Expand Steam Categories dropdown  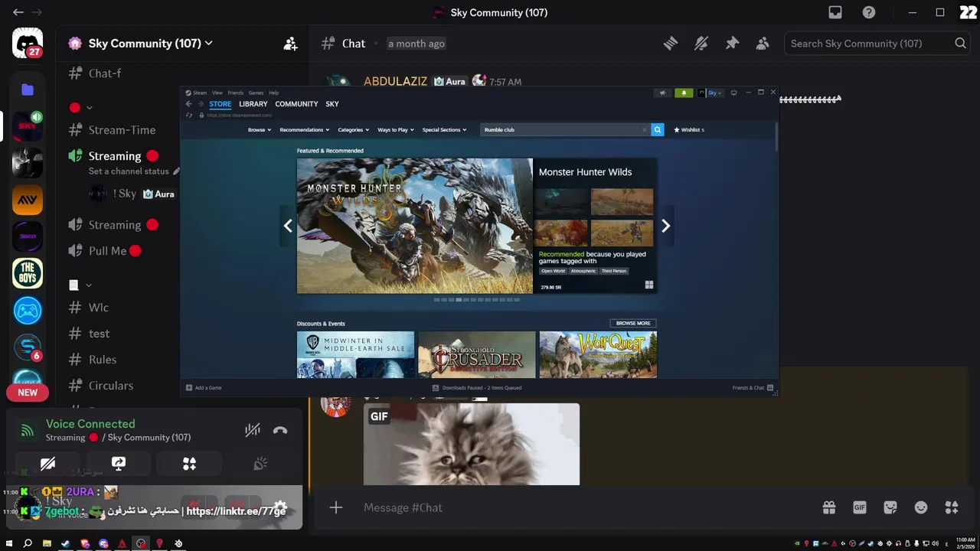tap(353, 129)
